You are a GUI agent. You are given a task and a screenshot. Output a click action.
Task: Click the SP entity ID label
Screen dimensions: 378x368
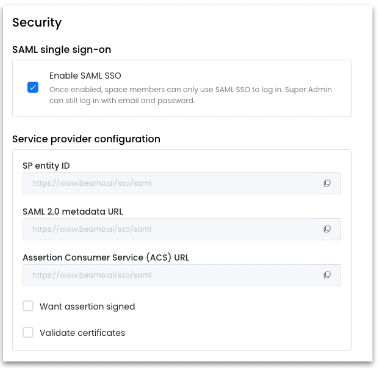point(46,166)
